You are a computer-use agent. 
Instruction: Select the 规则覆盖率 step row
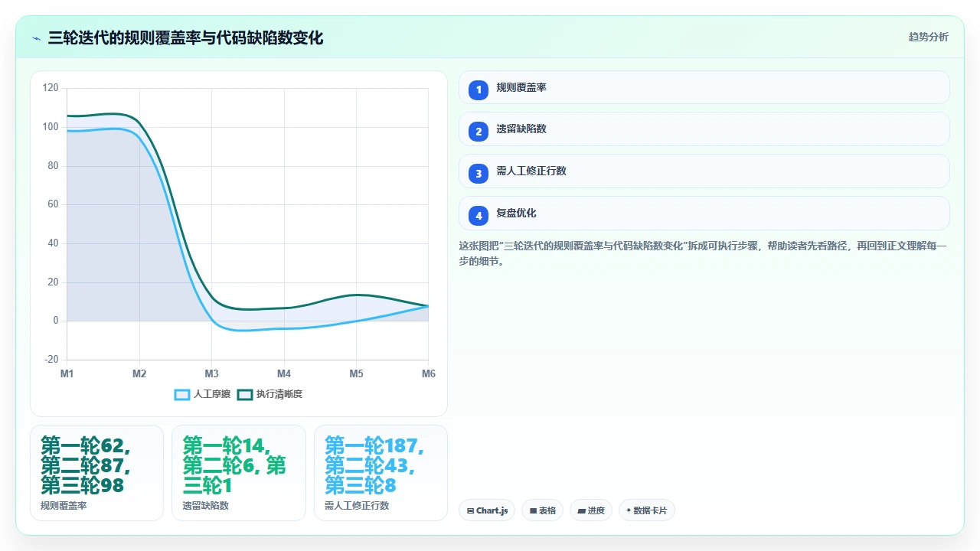click(x=704, y=88)
